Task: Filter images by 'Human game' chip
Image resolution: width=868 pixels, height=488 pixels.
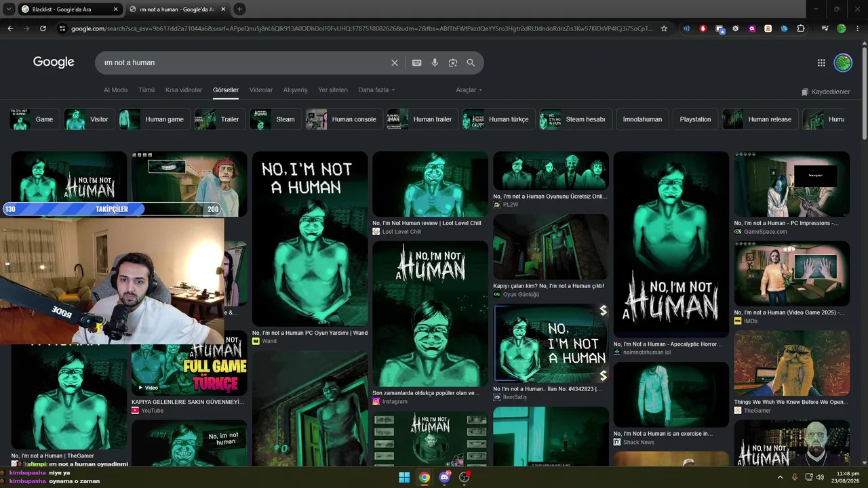Action: tap(154, 119)
